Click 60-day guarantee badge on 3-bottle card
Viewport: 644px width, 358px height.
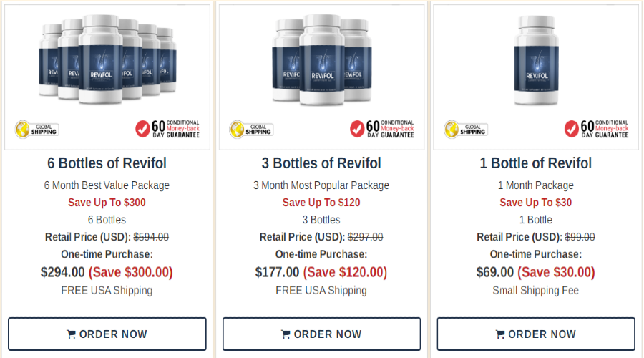tap(382, 129)
